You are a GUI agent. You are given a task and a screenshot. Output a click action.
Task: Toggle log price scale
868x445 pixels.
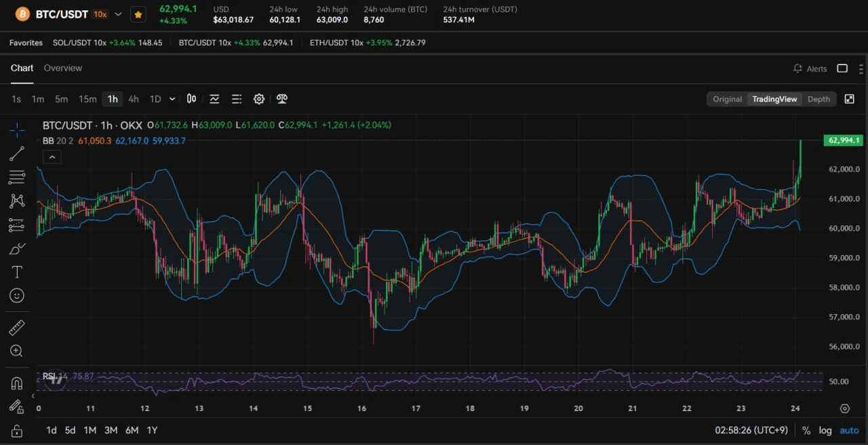825,430
